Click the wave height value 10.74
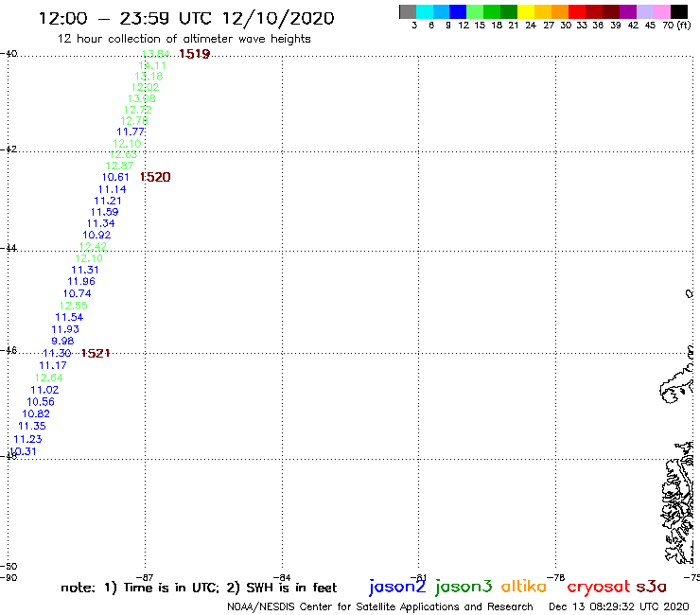Image resolution: width=700 pixels, height=615 pixels. pyautogui.click(x=78, y=294)
